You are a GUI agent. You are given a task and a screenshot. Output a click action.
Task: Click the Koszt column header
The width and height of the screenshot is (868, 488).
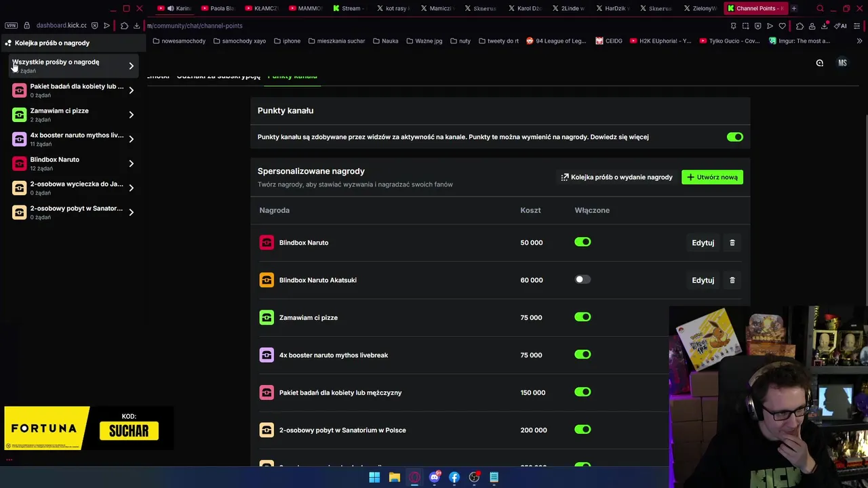click(530, 210)
